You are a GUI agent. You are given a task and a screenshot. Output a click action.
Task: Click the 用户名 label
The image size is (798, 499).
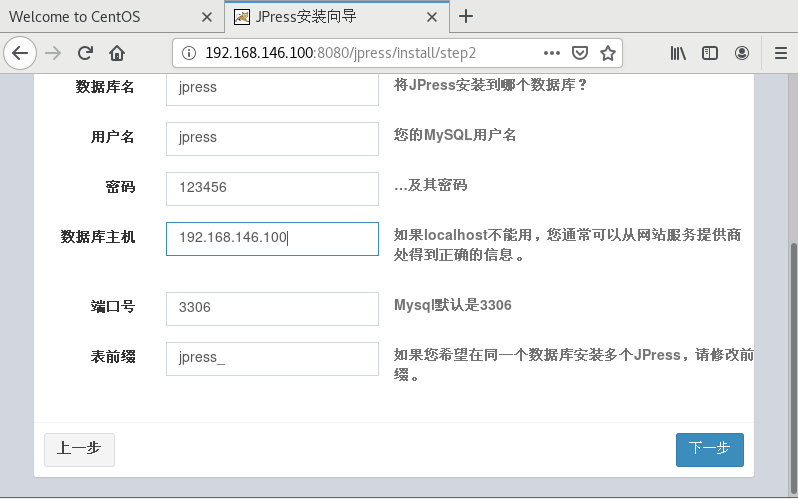[x=112, y=137]
